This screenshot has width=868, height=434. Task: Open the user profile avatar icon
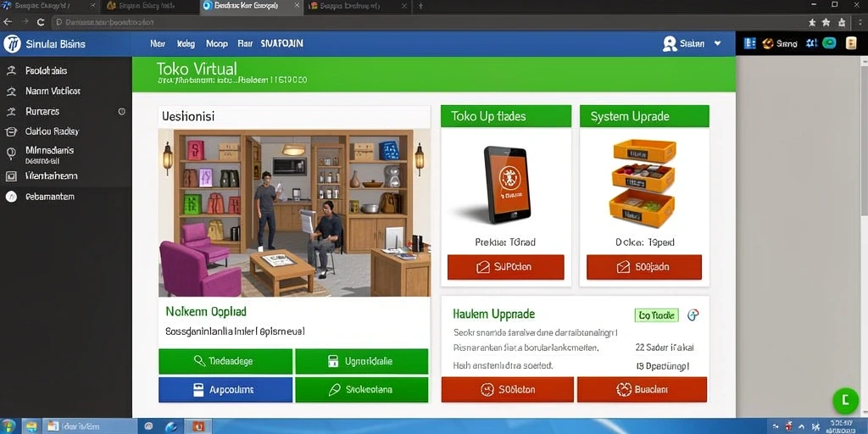pos(670,44)
